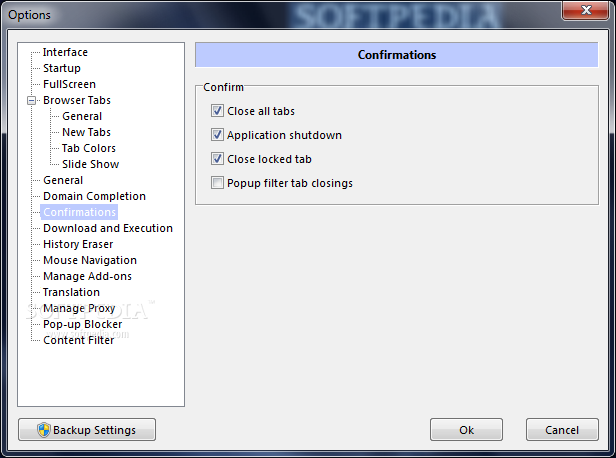This screenshot has height=458, width=616.
Task: Open Tab Colors settings
Action: [x=89, y=148]
